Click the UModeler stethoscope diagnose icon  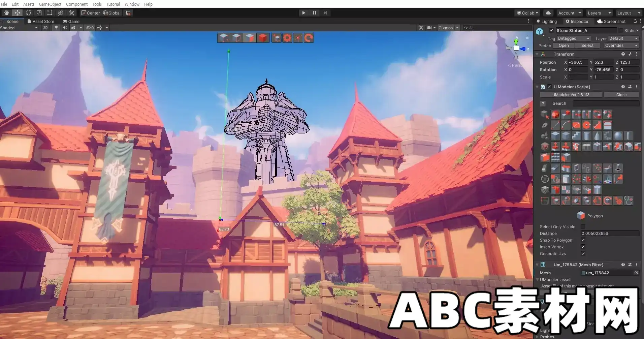[629, 201]
